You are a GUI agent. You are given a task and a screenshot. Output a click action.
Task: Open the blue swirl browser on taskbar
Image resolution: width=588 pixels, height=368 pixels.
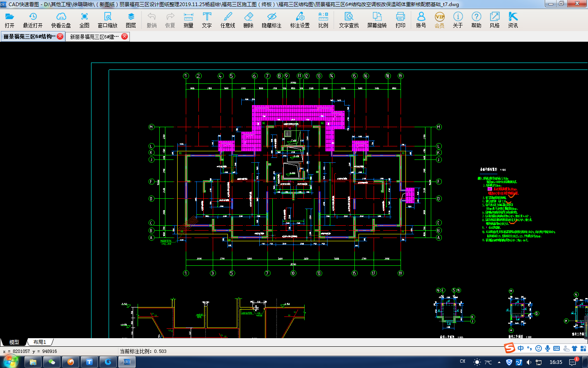point(108,362)
